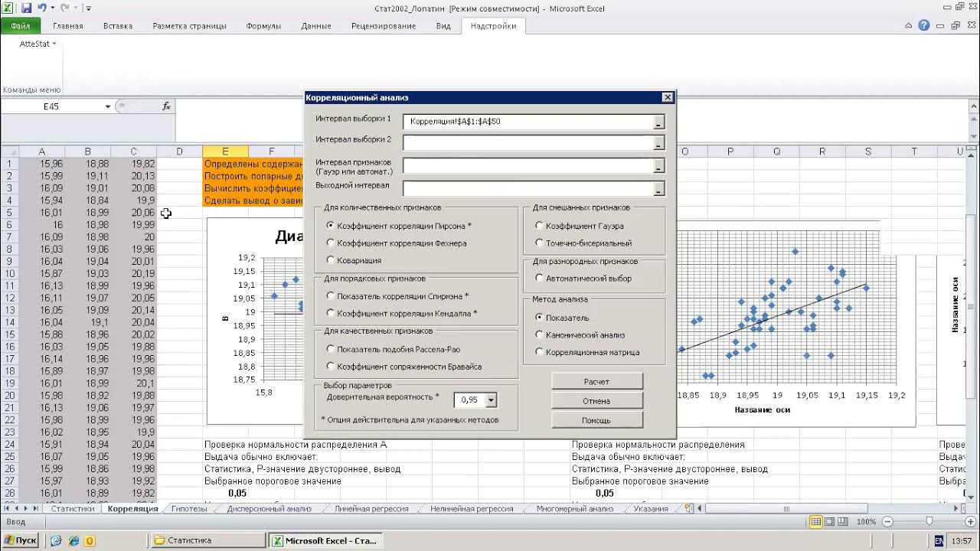Switch to Normal view in status bar
The width and height of the screenshot is (980, 551).
816,522
